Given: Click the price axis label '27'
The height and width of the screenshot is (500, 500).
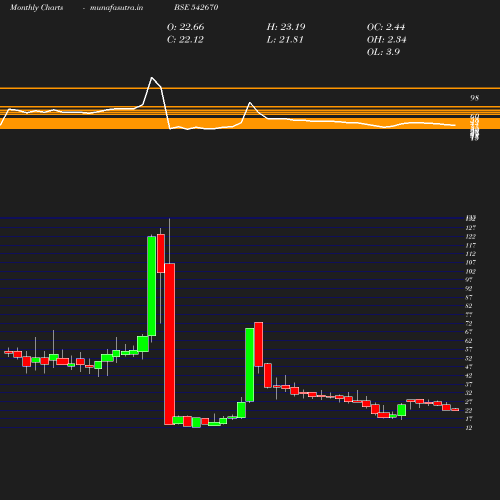Looking at the screenshot, I should [469, 401].
